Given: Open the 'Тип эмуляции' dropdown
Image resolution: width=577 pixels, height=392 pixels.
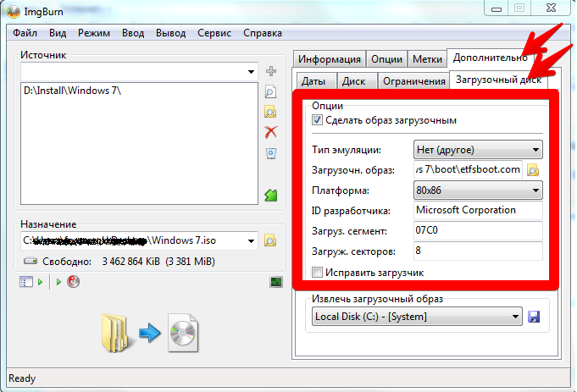Looking at the screenshot, I should coord(478,150).
